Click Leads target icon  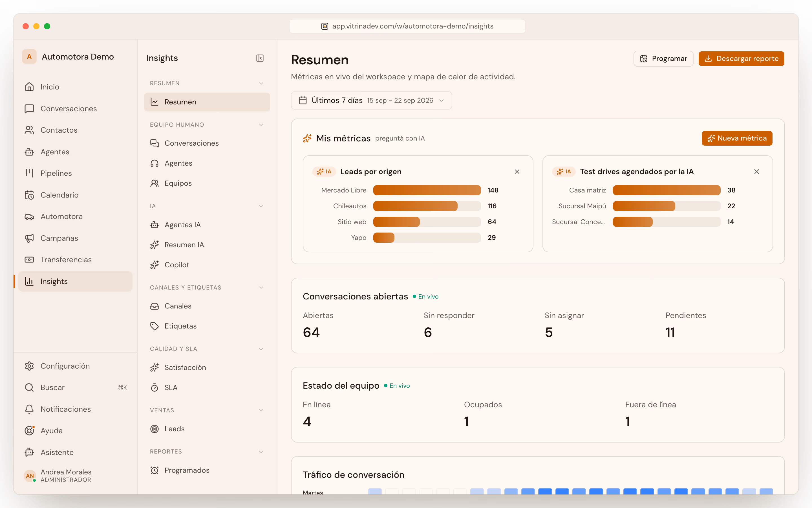click(154, 429)
